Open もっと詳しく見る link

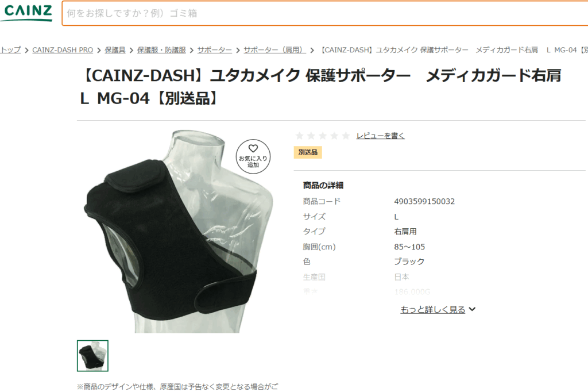[433, 309]
